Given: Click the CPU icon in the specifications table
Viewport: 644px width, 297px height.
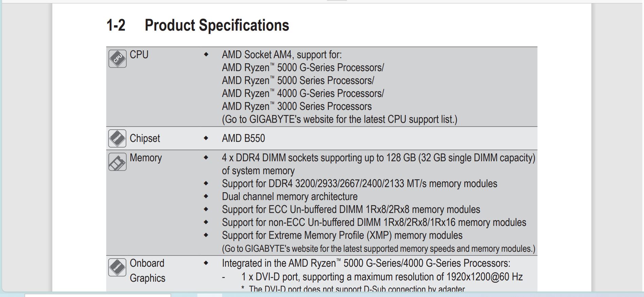Looking at the screenshot, I should (x=118, y=59).
